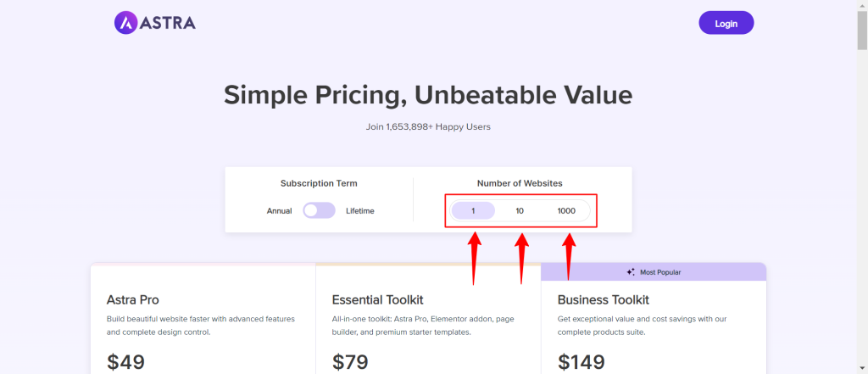Click the $49 Astra Pro price
Image resolution: width=868 pixels, height=374 pixels.
125,362
